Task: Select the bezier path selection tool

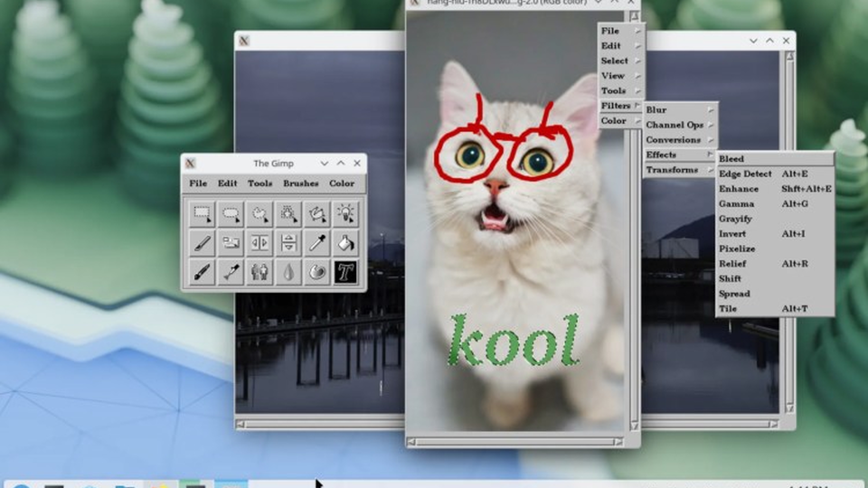Action: pos(317,214)
